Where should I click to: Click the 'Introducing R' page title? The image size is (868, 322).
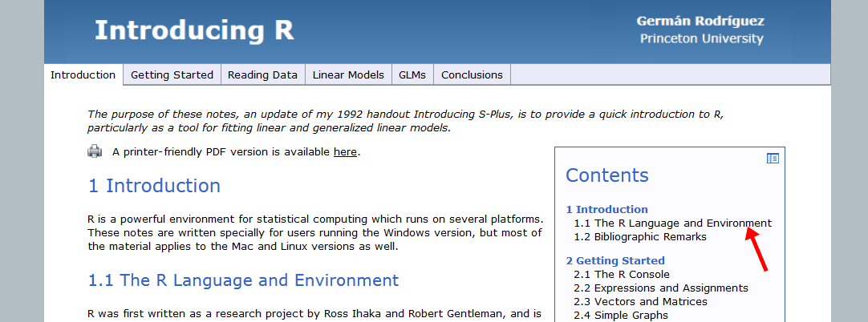click(x=194, y=30)
